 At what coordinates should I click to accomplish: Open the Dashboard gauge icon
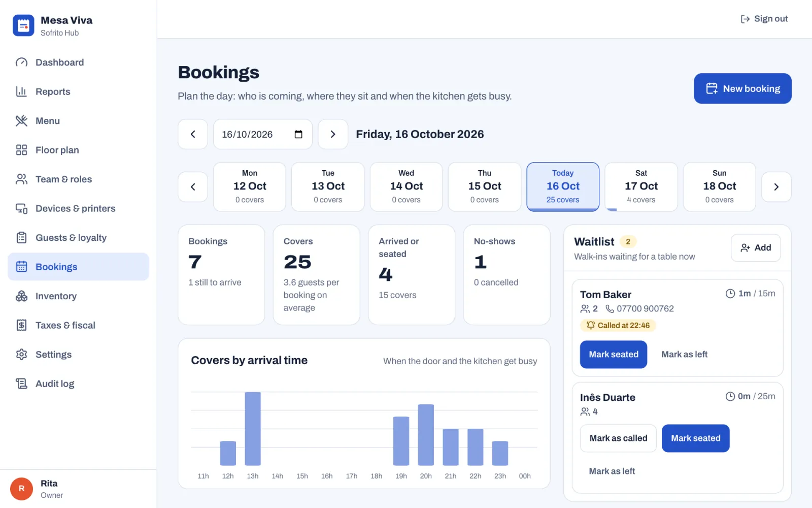click(21, 62)
